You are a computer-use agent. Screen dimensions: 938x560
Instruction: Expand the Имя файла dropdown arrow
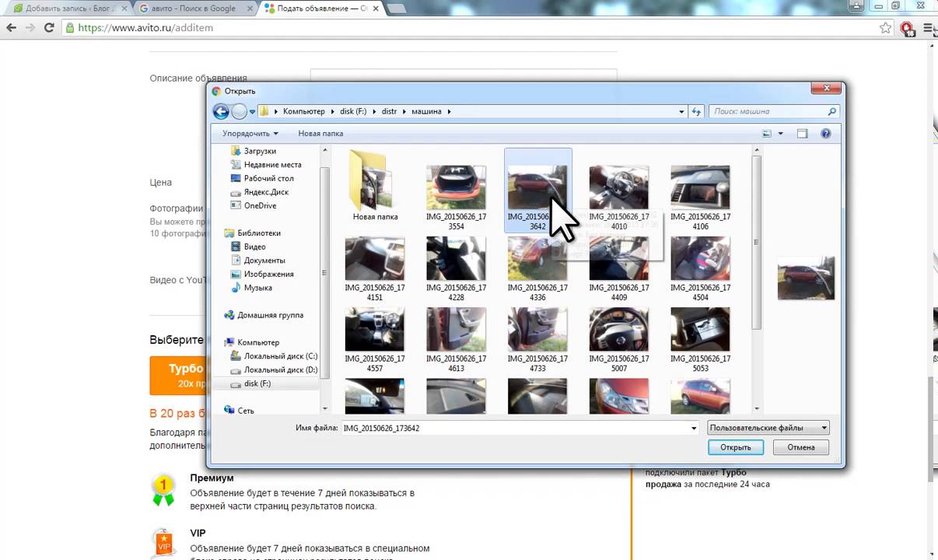pos(694,428)
